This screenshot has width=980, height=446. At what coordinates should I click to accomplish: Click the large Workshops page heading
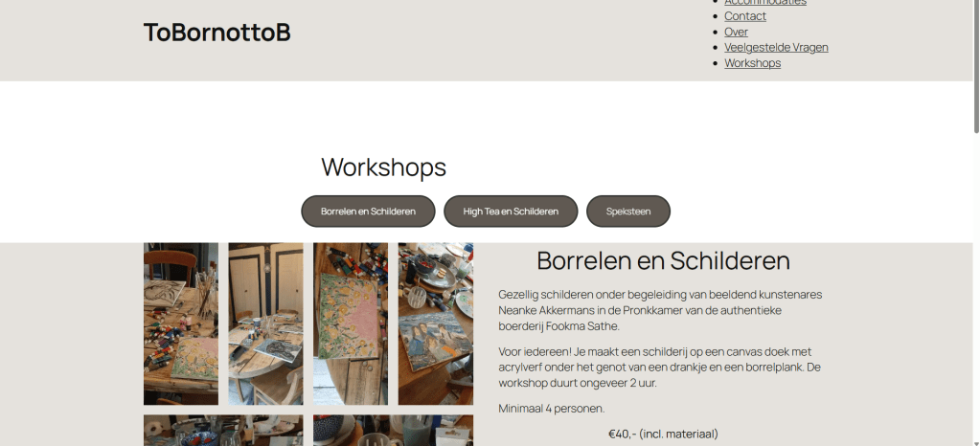point(383,167)
